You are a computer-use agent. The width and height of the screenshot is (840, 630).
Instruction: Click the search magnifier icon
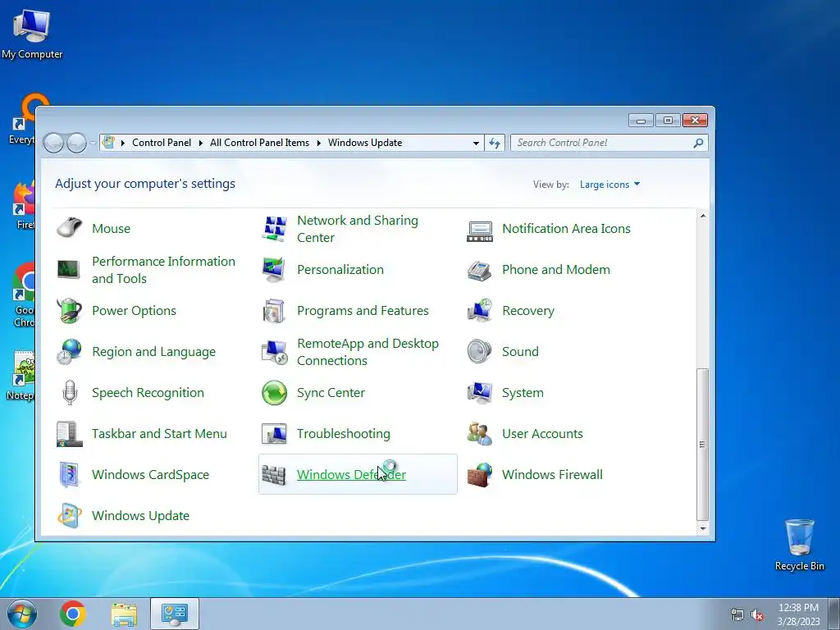pos(698,143)
